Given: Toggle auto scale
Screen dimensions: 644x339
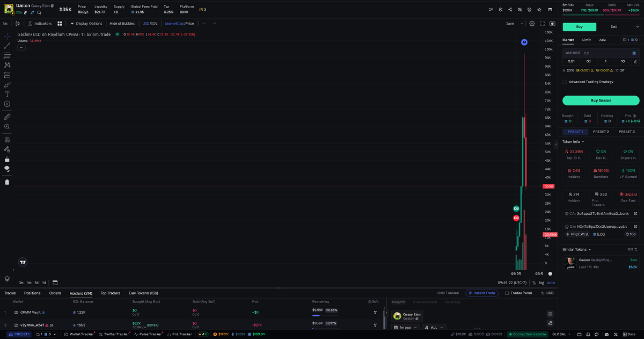Looking at the screenshot, I should 551,283.
